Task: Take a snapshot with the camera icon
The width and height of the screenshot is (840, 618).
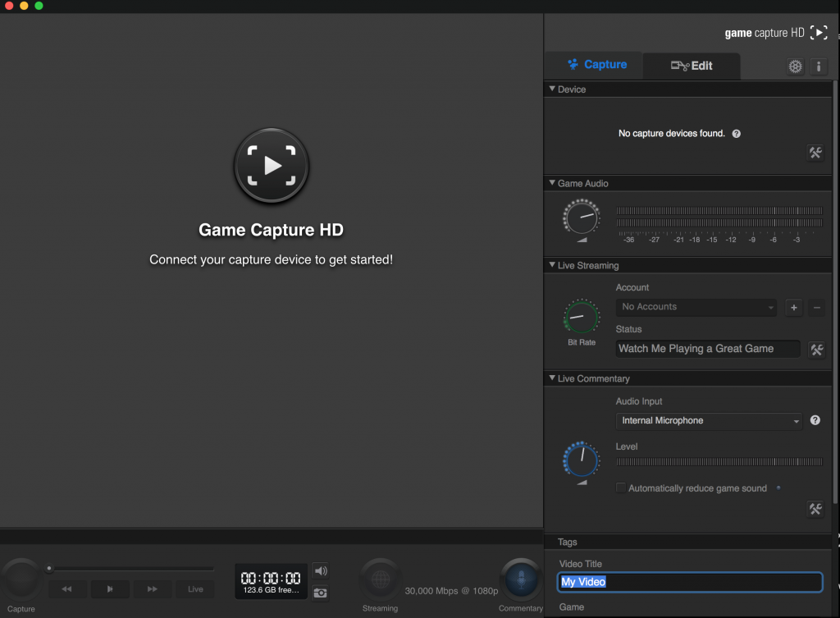Action: 321,593
